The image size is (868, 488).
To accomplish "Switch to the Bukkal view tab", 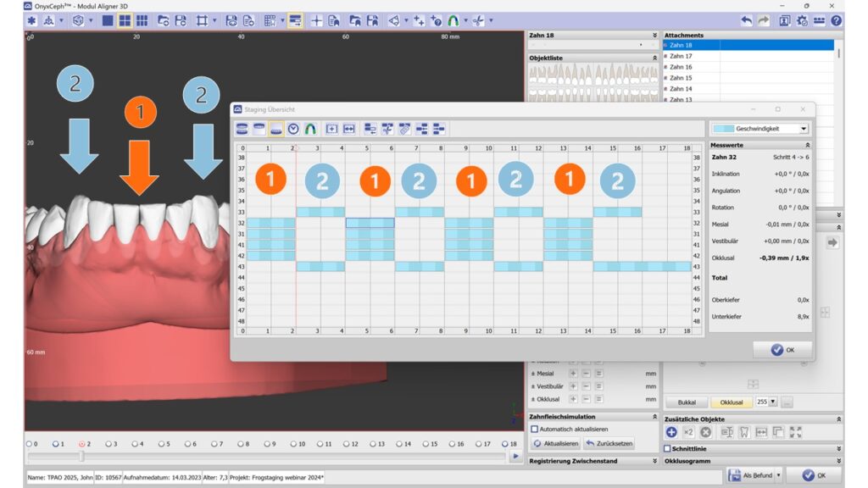I will (686, 402).
